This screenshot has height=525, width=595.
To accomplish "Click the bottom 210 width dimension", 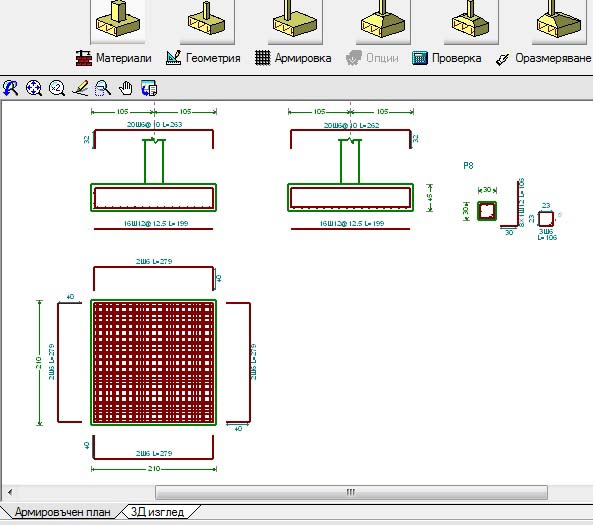I will [x=154, y=469].
